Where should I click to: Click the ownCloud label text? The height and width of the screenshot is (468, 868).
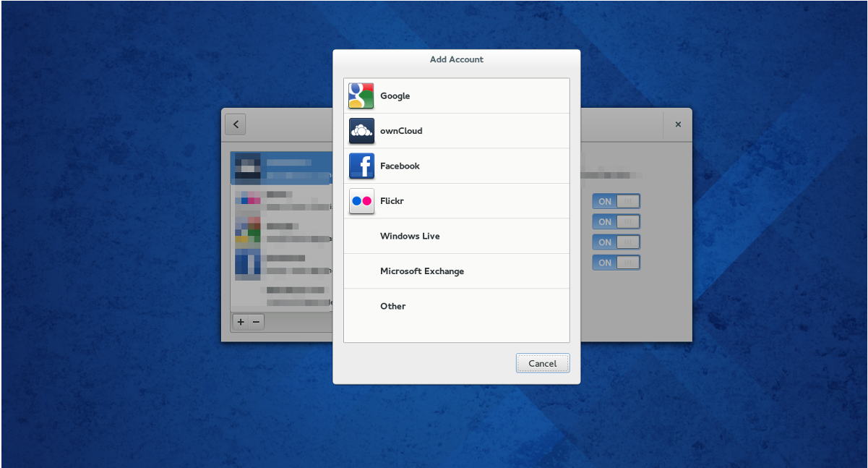click(x=401, y=131)
